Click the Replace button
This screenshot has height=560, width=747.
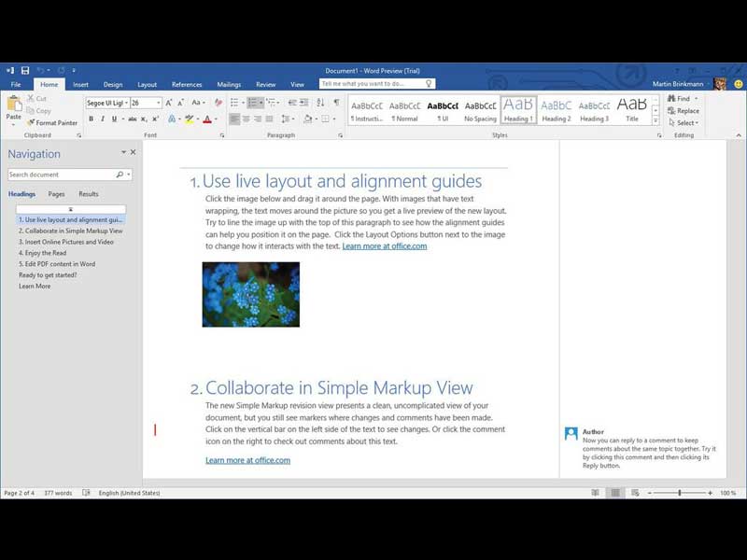click(x=686, y=110)
